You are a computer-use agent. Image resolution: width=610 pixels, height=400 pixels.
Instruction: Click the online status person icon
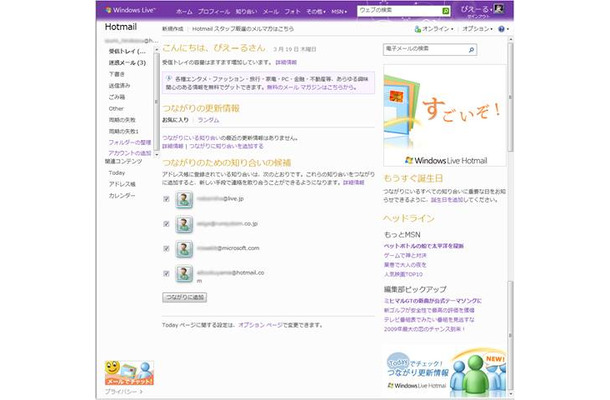point(417,29)
